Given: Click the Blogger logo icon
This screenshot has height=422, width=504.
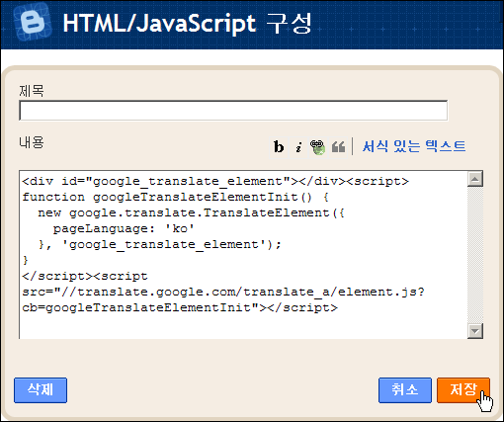Looking at the screenshot, I should tap(33, 23).
